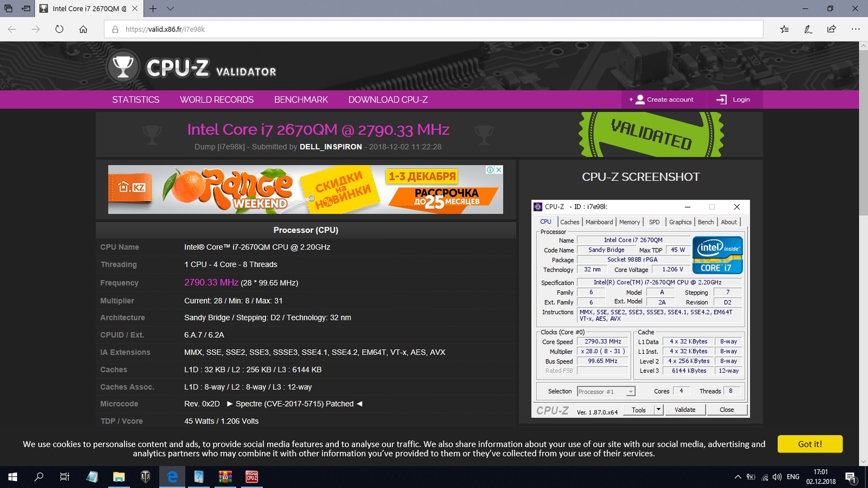Click the Caches tab in CPU-Z screenshot
This screenshot has width=868, height=488.
pyautogui.click(x=570, y=222)
